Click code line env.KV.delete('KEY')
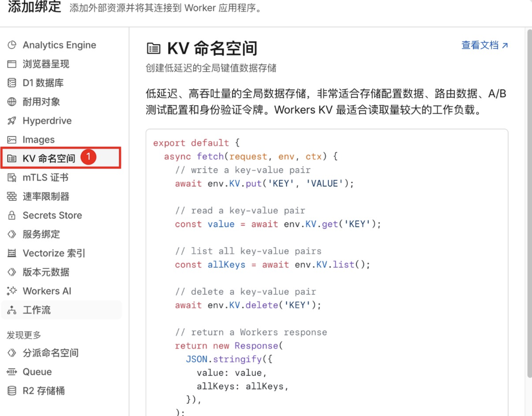The image size is (532, 416). tap(248, 305)
